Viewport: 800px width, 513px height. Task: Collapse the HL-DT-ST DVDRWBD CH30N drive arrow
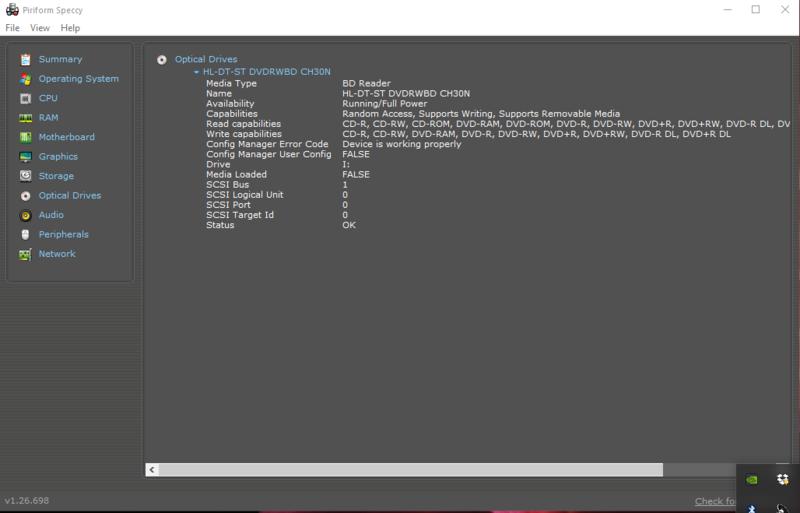pyautogui.click(x=196, y=72)
